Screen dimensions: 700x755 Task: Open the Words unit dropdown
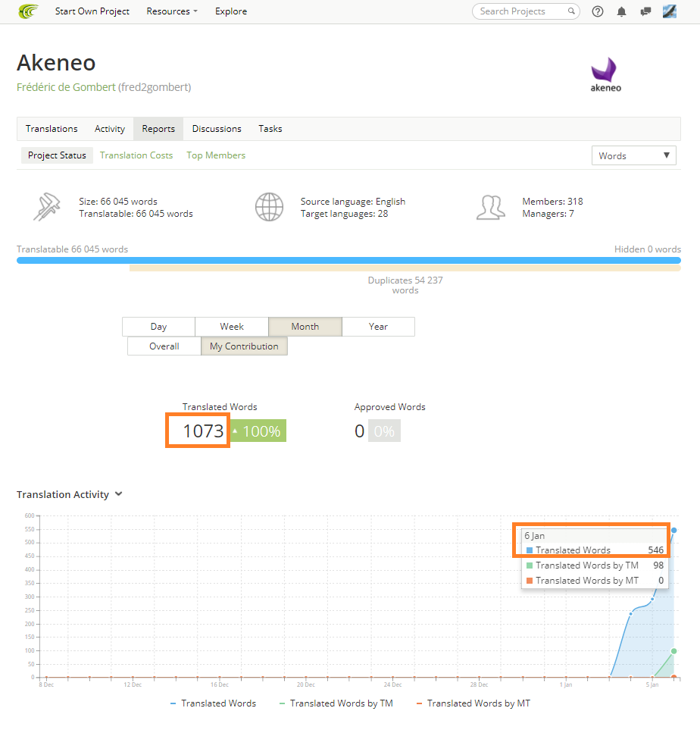pyautogui.click(x=633, y=155)
